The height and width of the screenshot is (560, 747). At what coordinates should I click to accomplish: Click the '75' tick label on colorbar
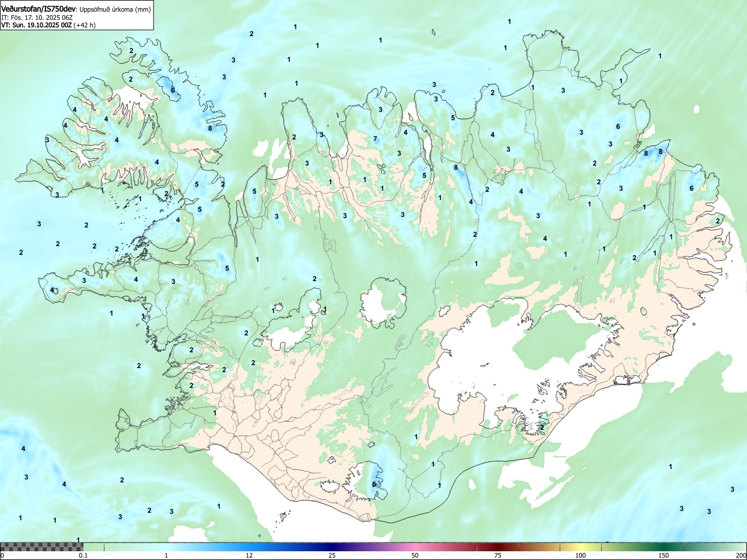497,555
